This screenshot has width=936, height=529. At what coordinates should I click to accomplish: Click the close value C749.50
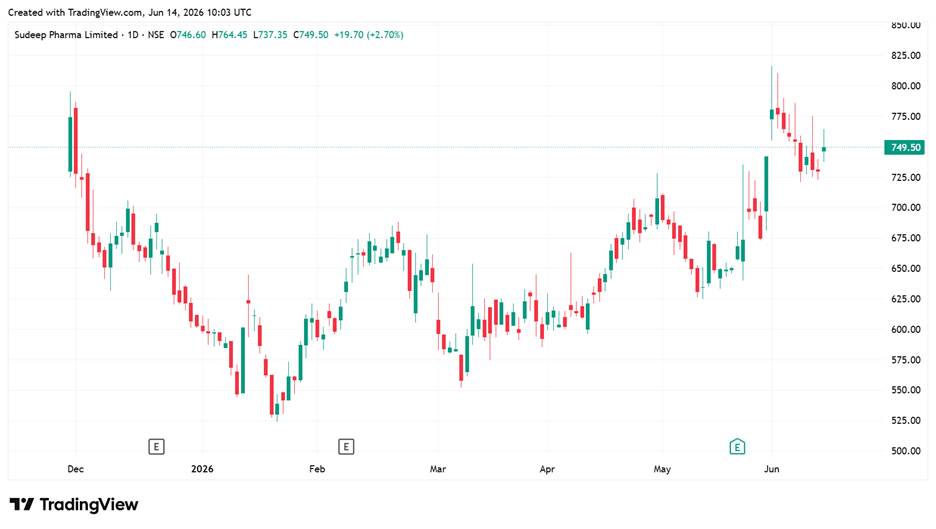click(x=310, y=35)
